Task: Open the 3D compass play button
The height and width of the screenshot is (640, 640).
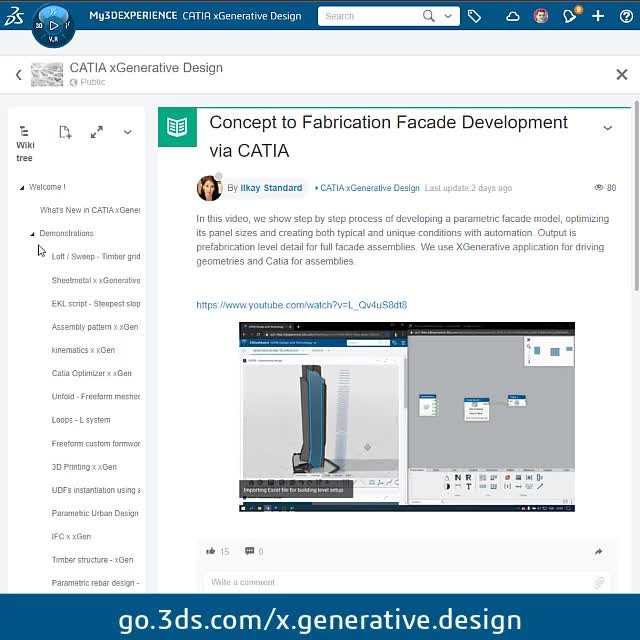Action: pyautogui.click(x=53, y=25)
